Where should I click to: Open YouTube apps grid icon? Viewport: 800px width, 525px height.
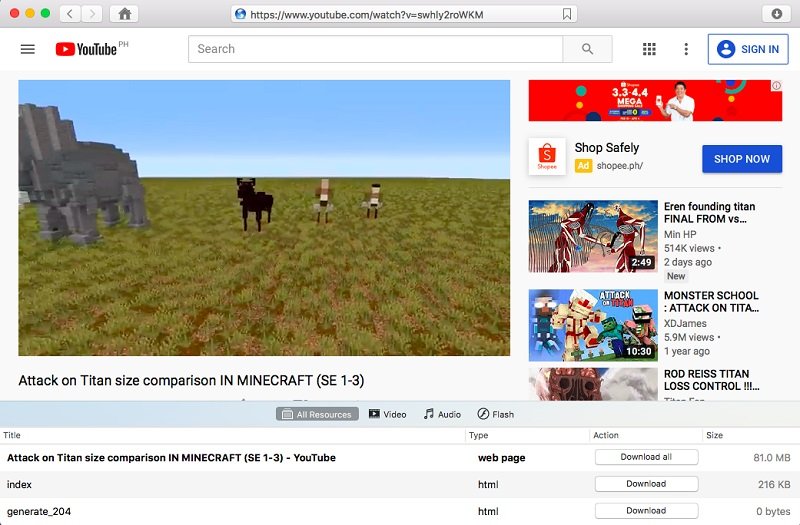tap(649, 49)
